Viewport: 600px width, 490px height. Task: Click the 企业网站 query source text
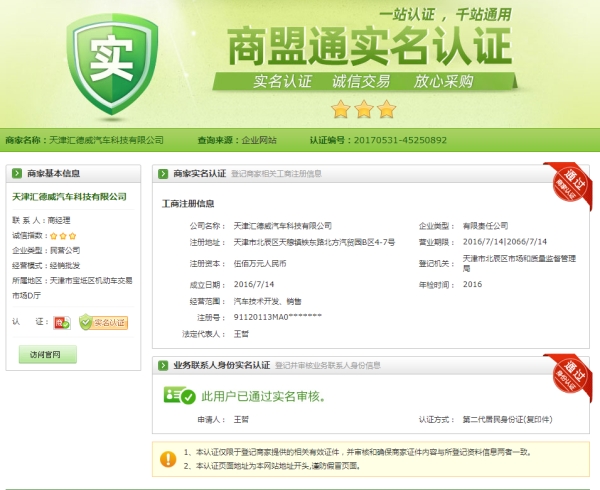coord(258,141)
